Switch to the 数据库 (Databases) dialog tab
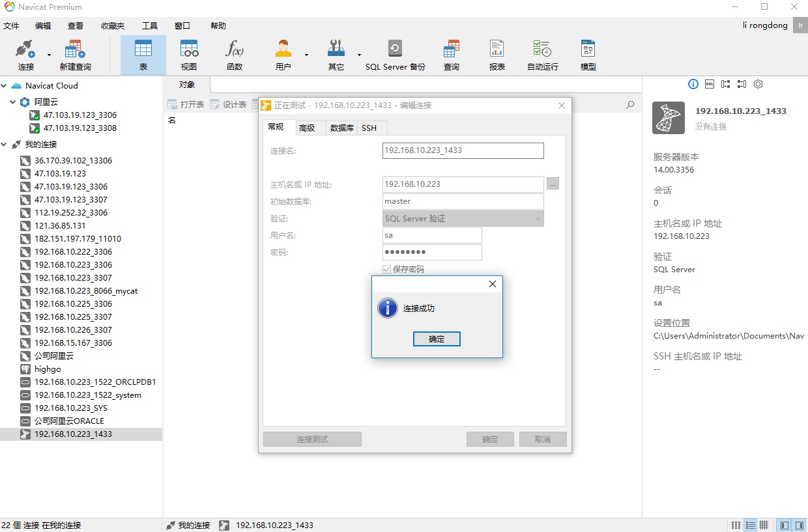 pos(341,128)
